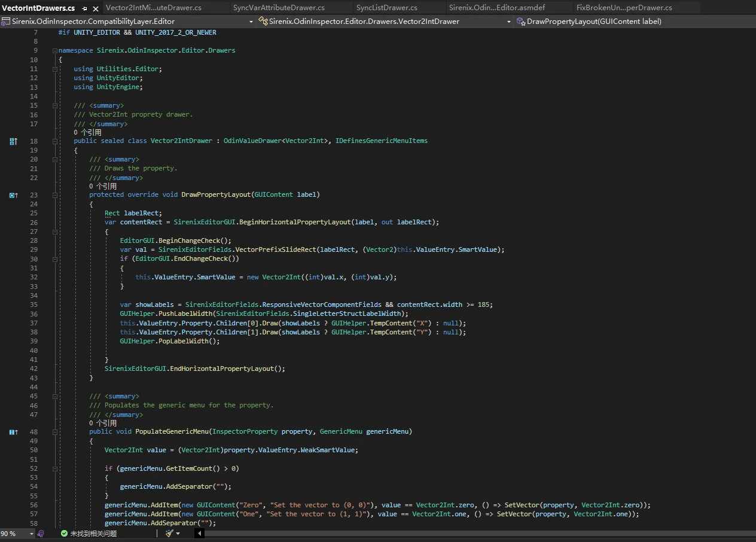This screenshot has width=756, height=542.
Task: Collapse the PopulateGenericMenu method outline
Action: point(55,432)
